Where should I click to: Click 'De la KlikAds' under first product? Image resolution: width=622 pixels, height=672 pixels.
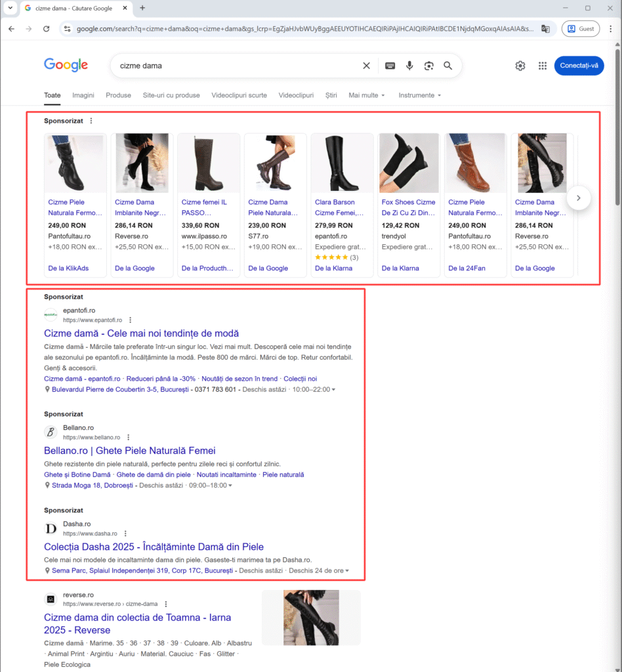click(68, 268)
